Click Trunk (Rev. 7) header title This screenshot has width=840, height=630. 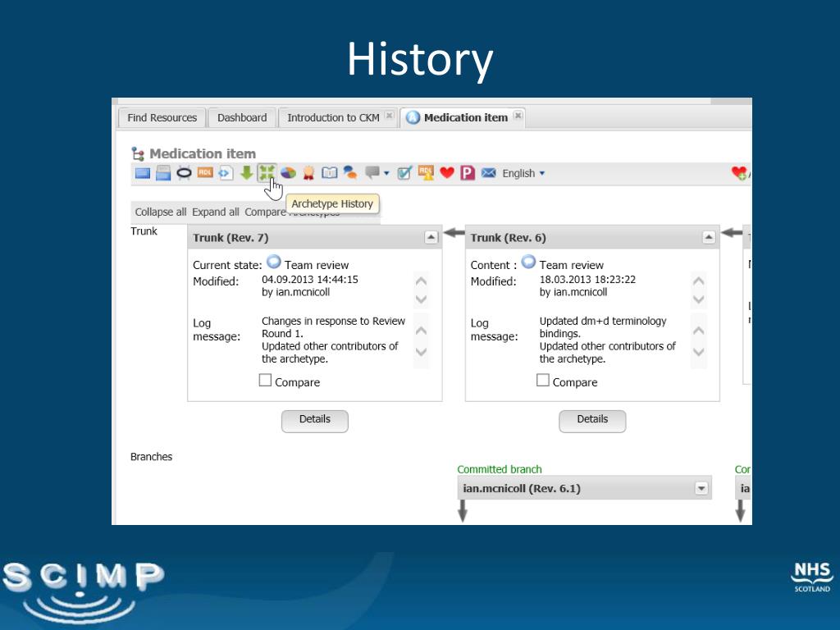pyautogui.click(x=231, y=238)
